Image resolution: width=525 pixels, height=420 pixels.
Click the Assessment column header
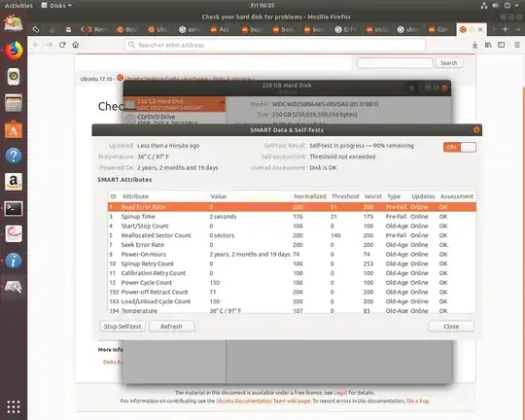(x=457, y=196)
